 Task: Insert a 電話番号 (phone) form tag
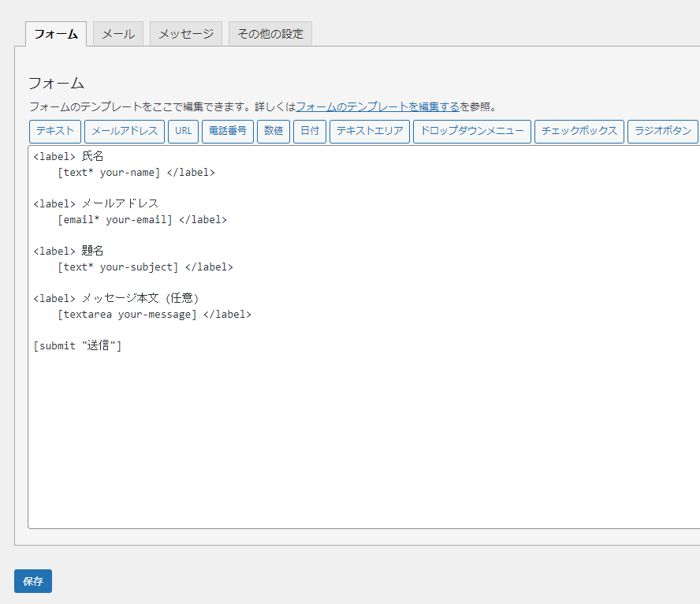coord(228,132)
